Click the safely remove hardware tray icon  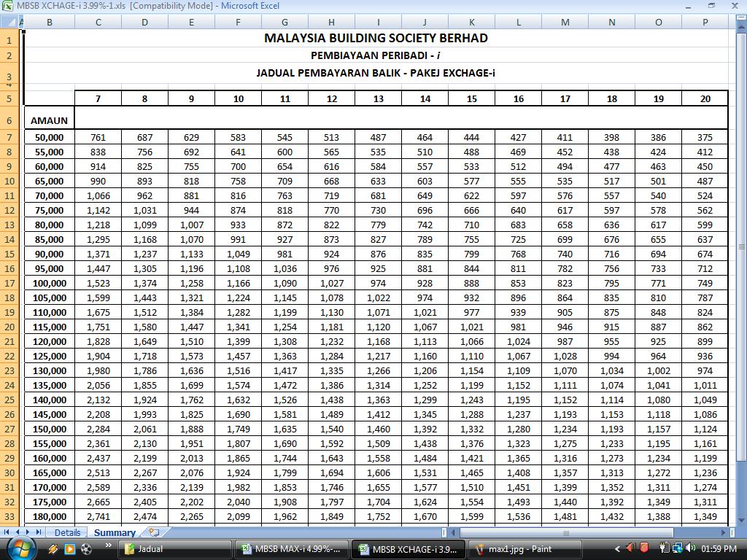663,548
